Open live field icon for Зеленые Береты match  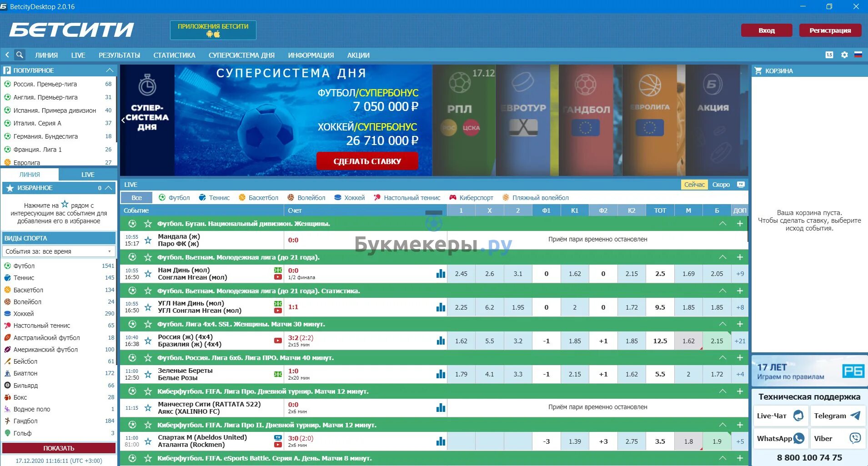click(x=278, y=374)
